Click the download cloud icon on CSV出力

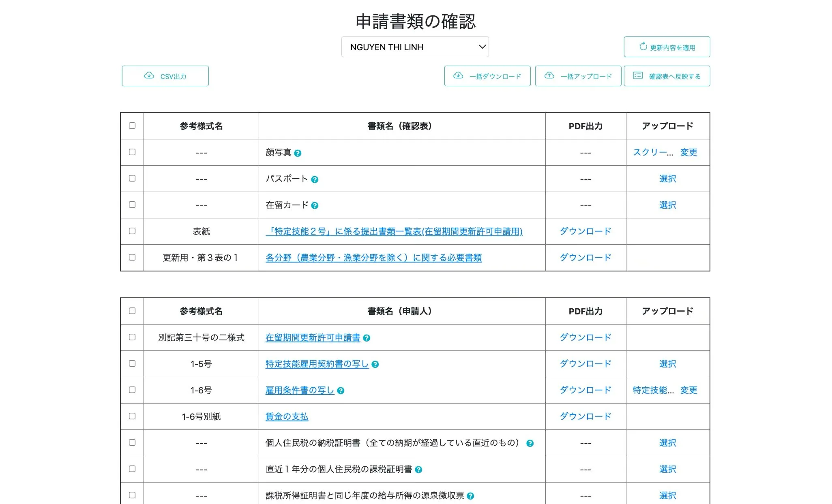pyautogui.click(x=149, y=76)
